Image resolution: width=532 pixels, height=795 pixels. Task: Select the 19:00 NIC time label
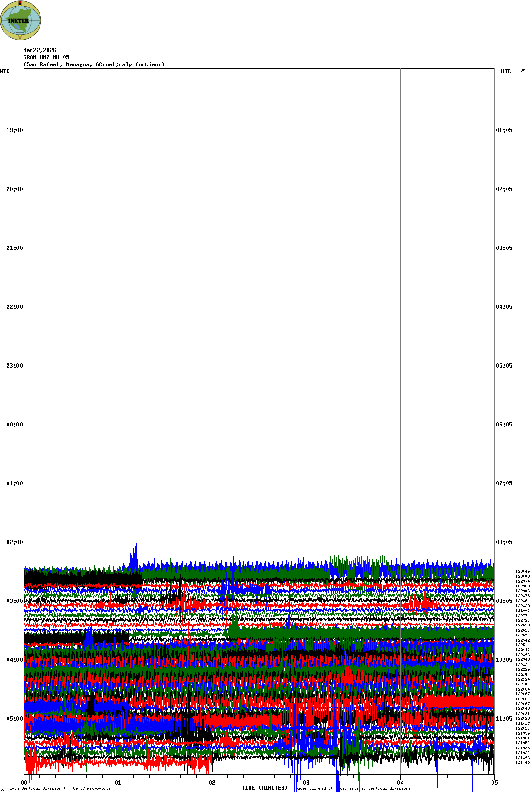click(14, 130)
